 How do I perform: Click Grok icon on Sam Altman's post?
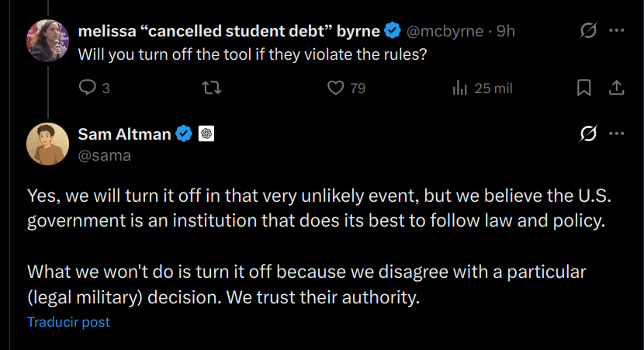pyautogui.click(x=587, y=133)
